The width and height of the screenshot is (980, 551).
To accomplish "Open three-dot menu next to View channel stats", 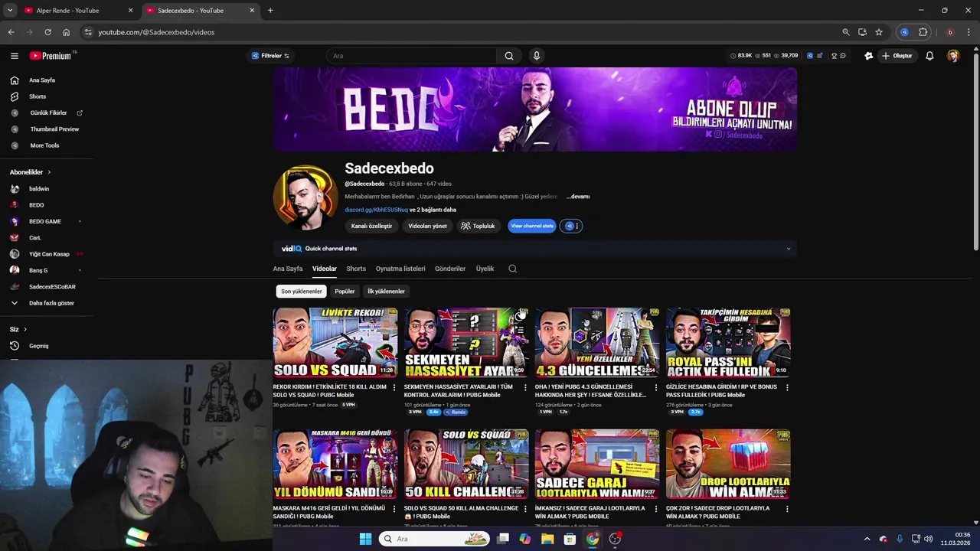I will coord(577,226).
